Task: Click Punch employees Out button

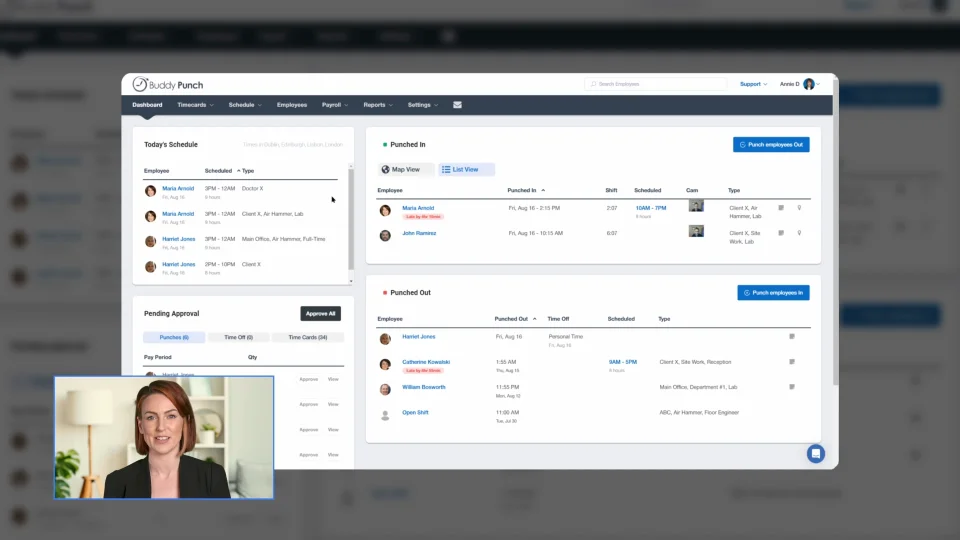Action: coord(771,144)
